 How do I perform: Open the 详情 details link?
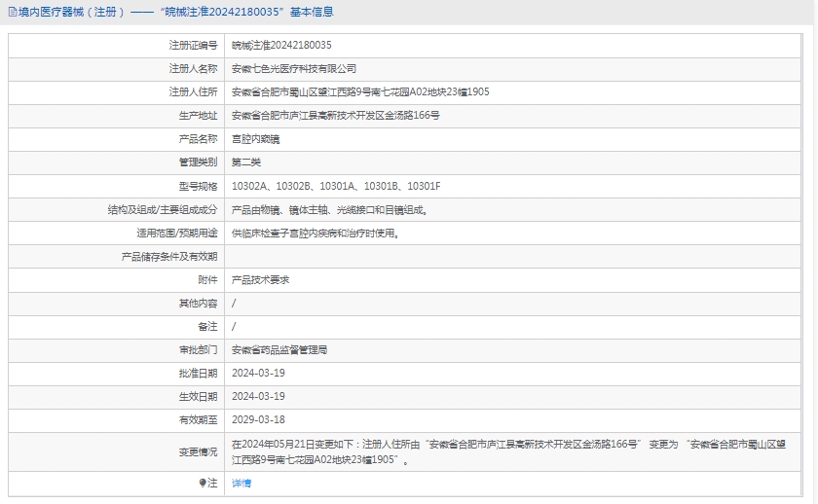click(242, 484)
